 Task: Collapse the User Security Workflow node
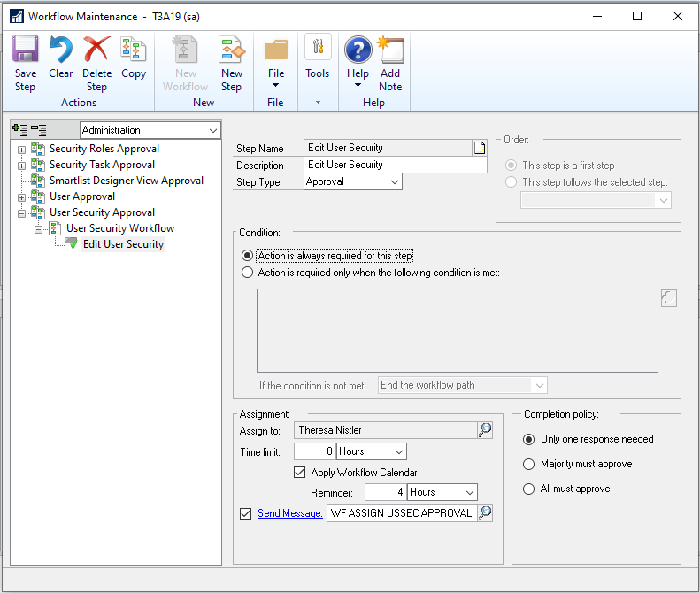tap(38, 229)
